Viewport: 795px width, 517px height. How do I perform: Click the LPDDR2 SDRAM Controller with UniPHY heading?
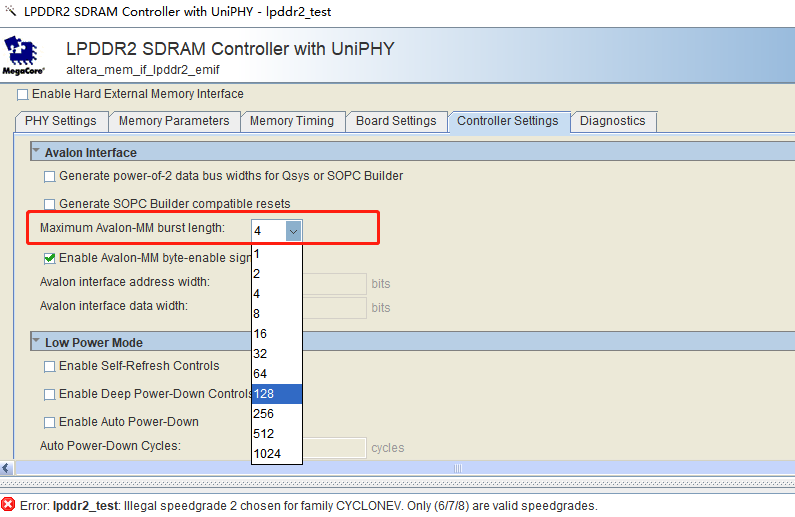(x=230, y=49)
